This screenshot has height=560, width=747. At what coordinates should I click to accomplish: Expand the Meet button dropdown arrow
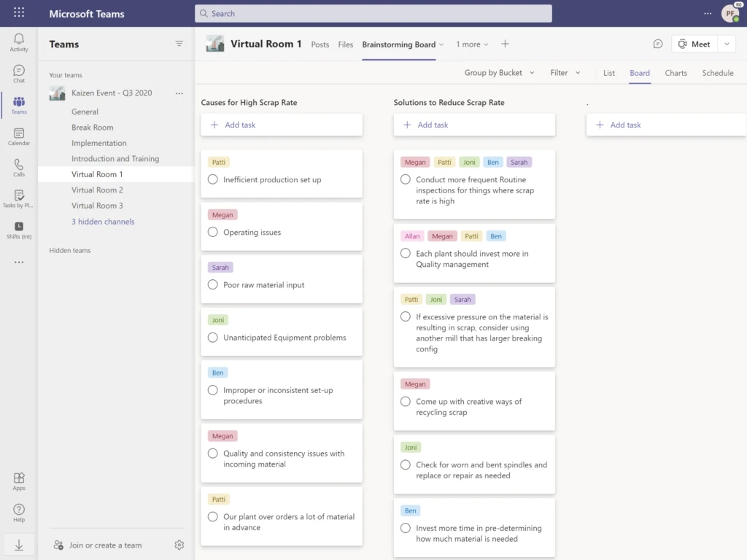(x=727, y=44)
